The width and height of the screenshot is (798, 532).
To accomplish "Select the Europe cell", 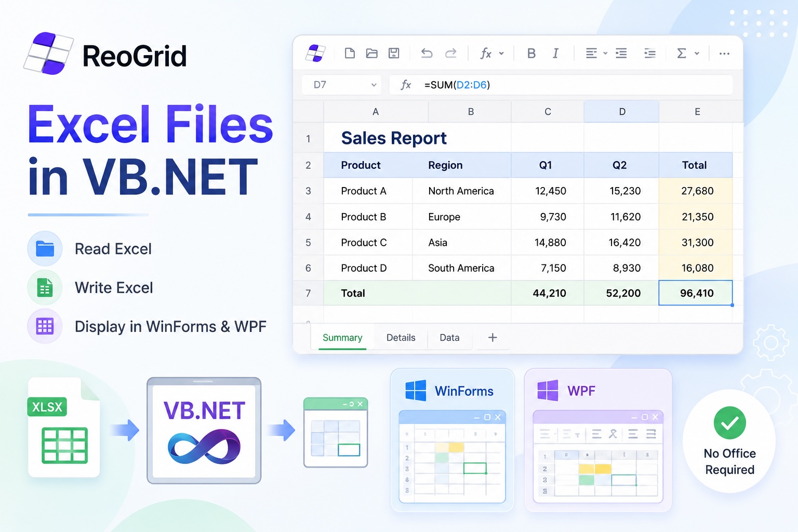I will (461, 217).
